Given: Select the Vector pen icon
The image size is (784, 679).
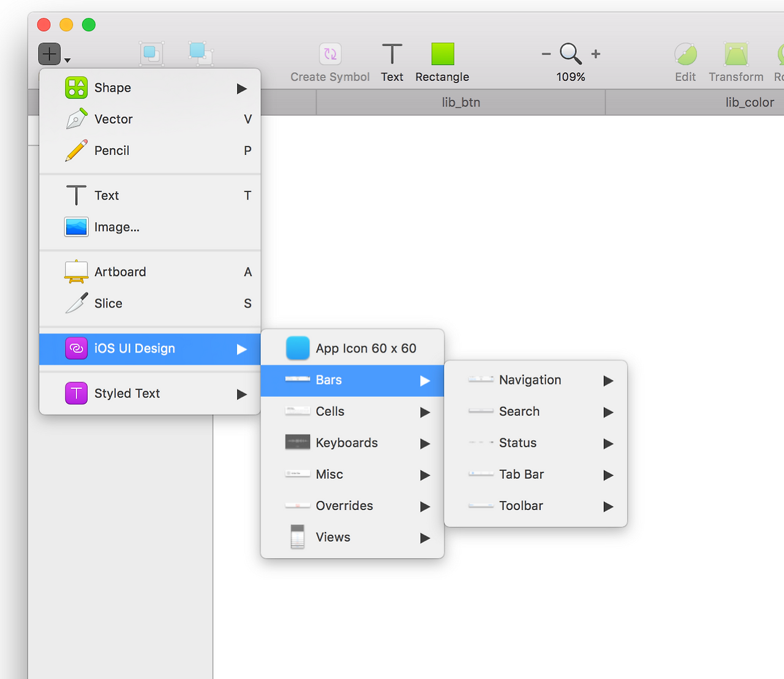Looking at the screenshot, I should point(77,119).
